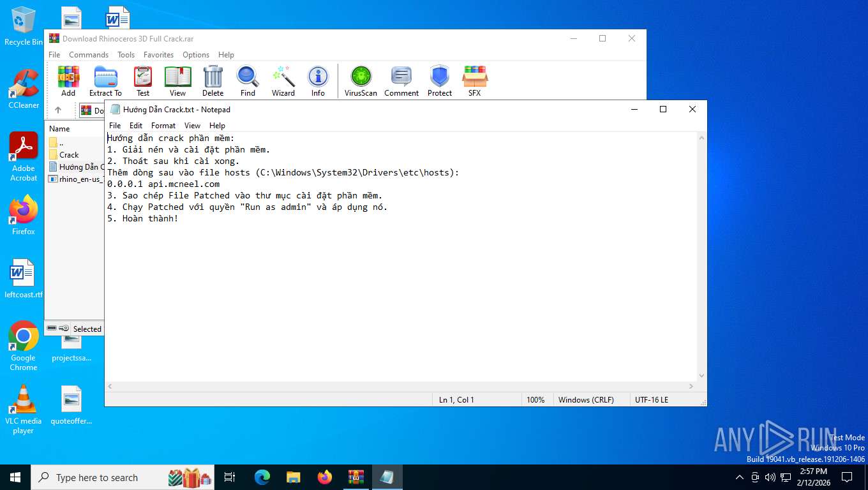Image resolution: width=868 pixels, height=490 pixels.
Task: Go up one folder level in WinRAR
Action: (58, 110)
